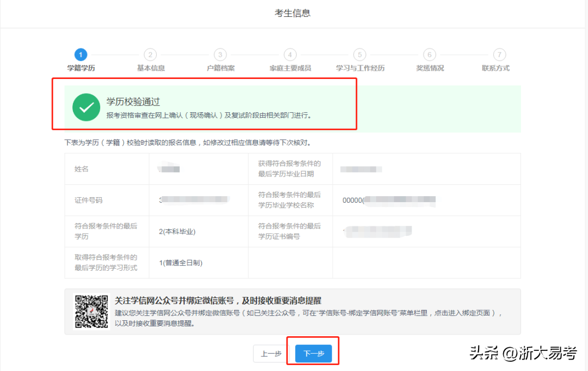Click the 学历校验通过 heading text
Image resolution: width=588 pixels, height=371 pixels.
[x=133, y=102]
